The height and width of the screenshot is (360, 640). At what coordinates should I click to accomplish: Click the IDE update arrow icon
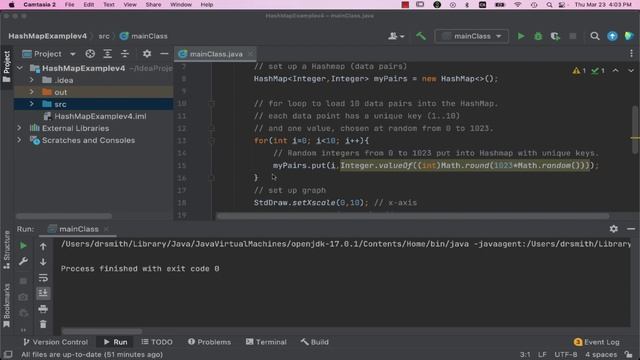point(612,36)
